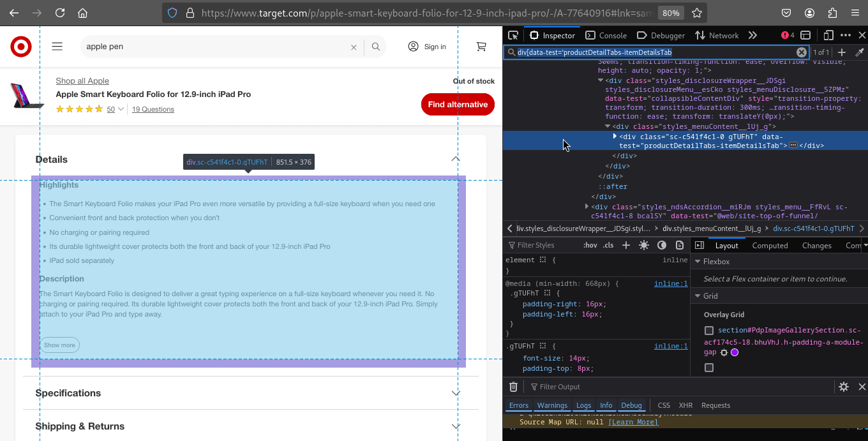The image size is (868, 441).
Task: Toggle print media simulation icon
Action: (680, 245)
